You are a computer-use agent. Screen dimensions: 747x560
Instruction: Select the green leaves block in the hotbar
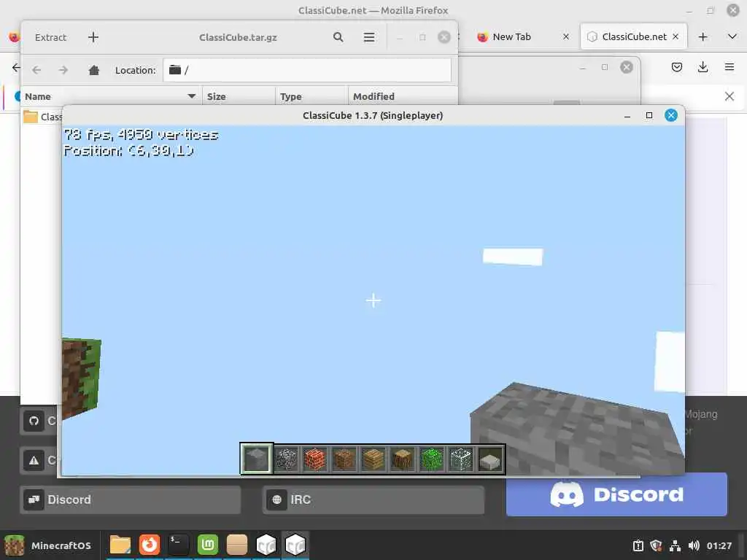(432, 459)
